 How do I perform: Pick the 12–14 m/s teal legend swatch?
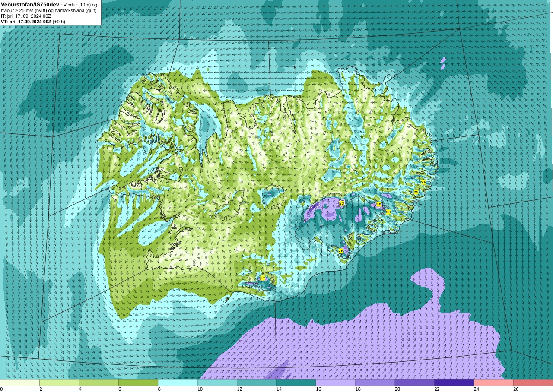[x=257, y=383]
